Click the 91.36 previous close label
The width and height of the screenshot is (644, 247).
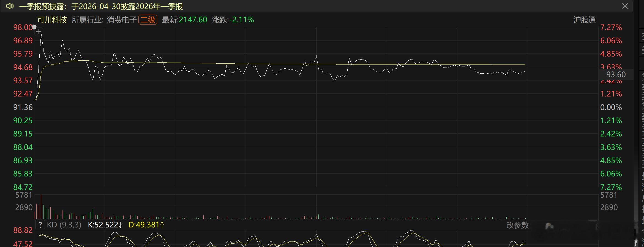(23, 107)
